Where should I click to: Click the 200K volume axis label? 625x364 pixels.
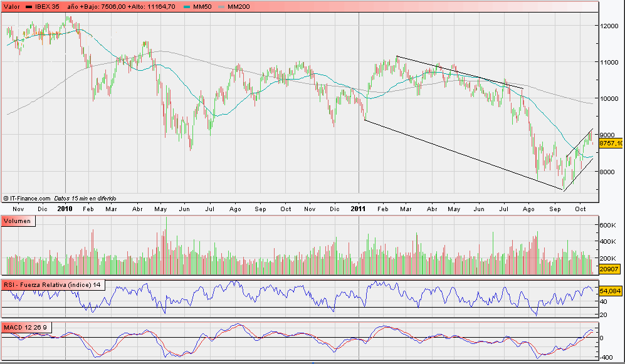coord(608,259)
